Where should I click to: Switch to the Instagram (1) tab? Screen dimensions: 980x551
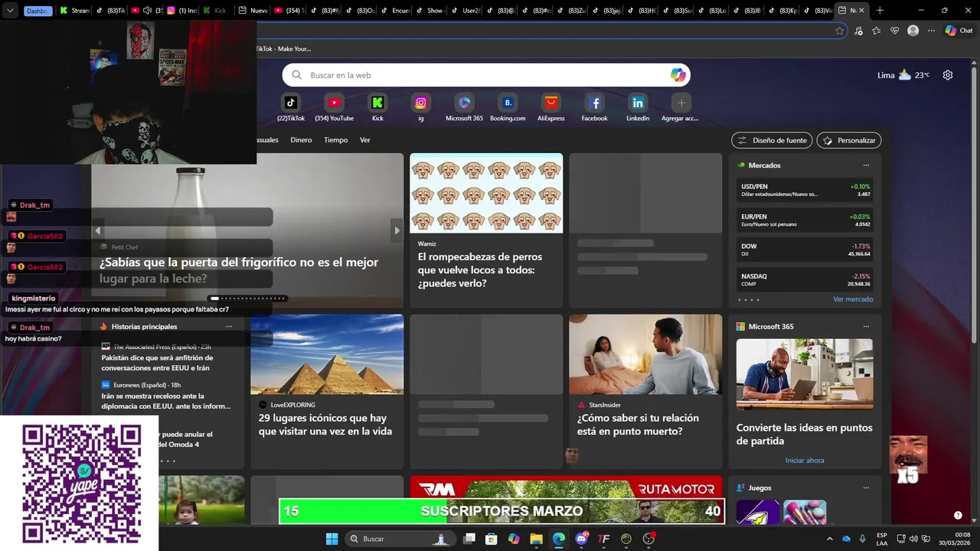tap(182, 11)
